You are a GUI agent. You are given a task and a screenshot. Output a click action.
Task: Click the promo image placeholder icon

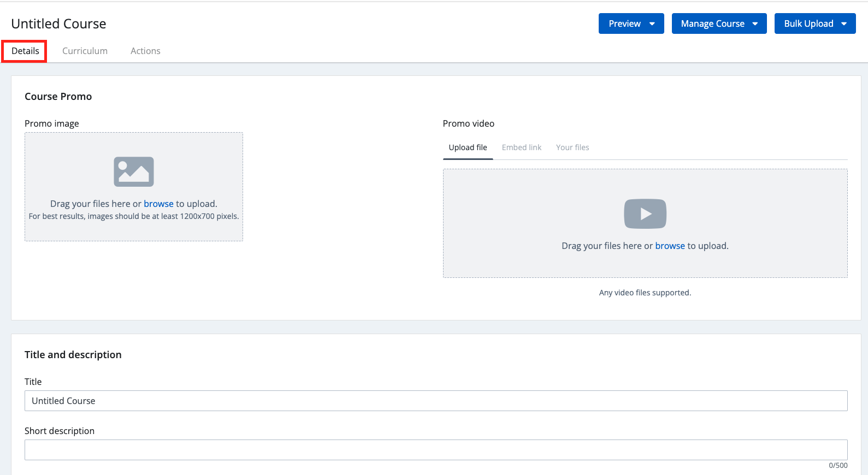point(134,172)
